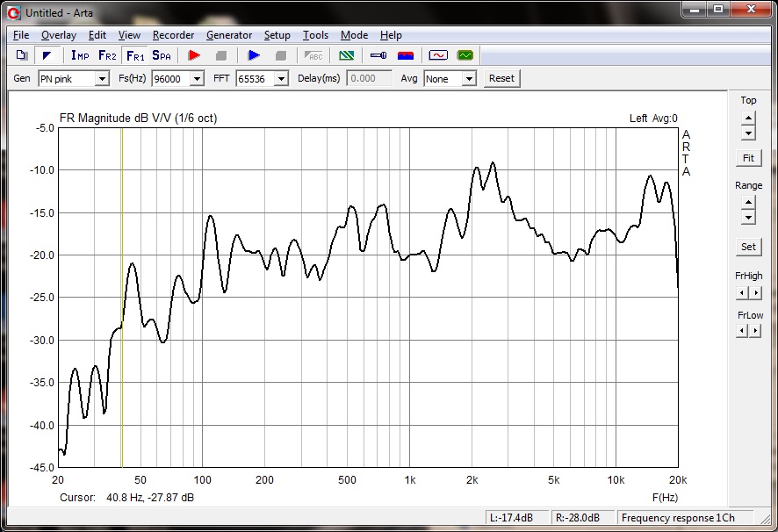
Task: Open the Setup menu
Action: 277,35
